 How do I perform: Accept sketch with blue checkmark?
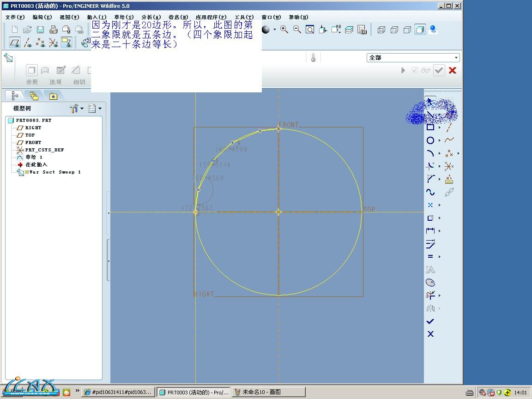point(430,321)
